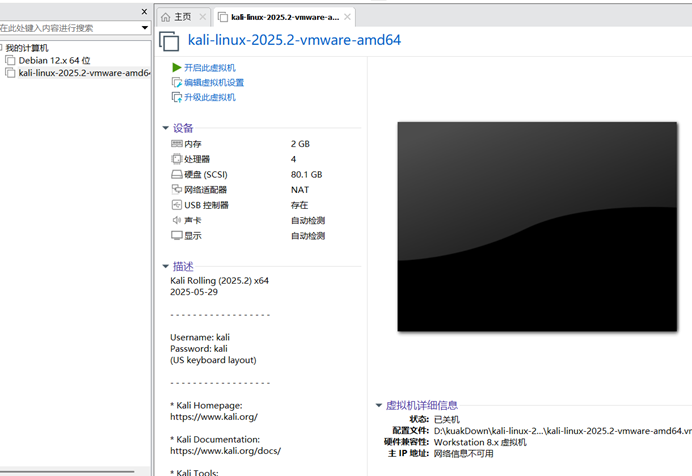This screenshot has height=476, width=692.
Task: Click the https://www.kali.org/ text
Action: [x=214, y=416]
